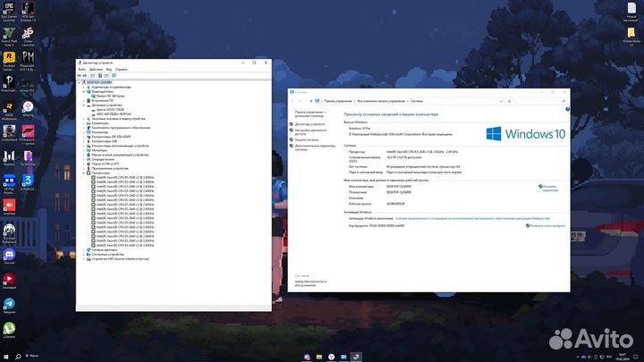
Task: Click the blue help icon in System window
Action: [567, 109]
